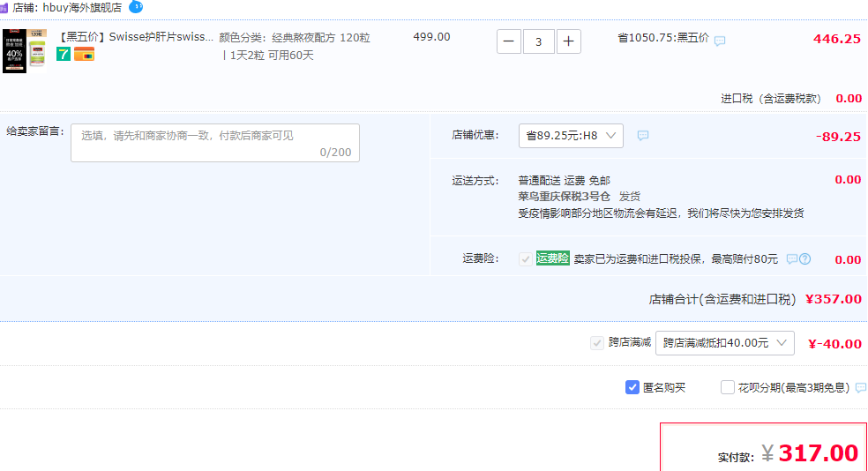
Task: Click the 受疫情影响 shipping delay notice
Action: coord(661,213)
